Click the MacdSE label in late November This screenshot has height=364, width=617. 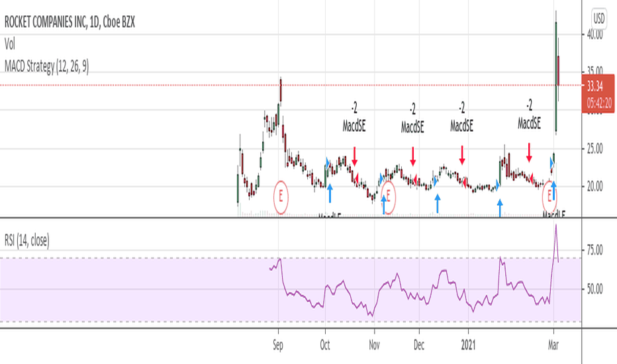click(412, 127)
